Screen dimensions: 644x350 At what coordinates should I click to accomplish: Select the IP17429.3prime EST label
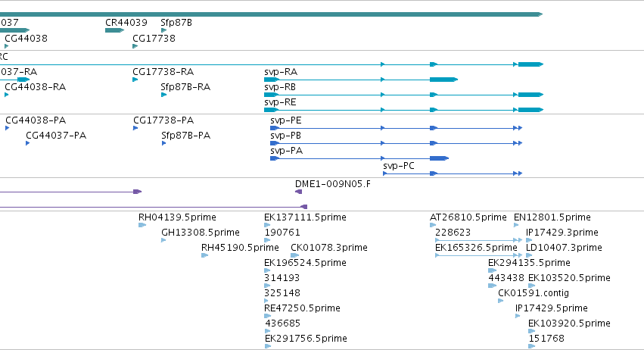[x=562, y=233]
